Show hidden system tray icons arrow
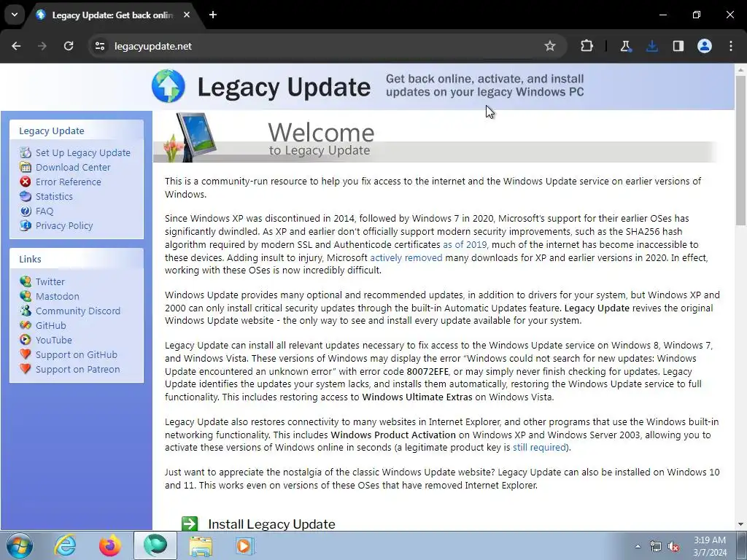The height and width of the screenshot is (560, 747). point(638,546)
